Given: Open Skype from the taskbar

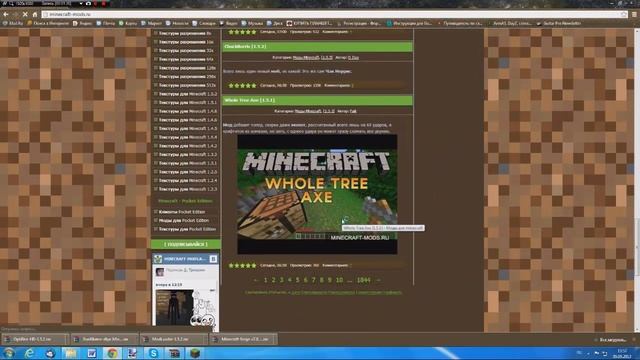Looking at the screenshot, I should [x=153, y=353].
